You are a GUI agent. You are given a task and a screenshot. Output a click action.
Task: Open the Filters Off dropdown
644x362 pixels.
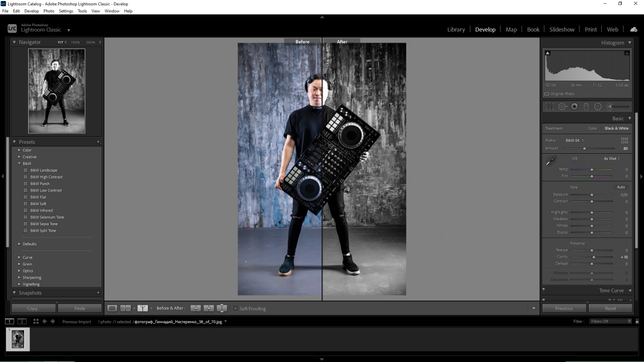click(x=610, y=321)
